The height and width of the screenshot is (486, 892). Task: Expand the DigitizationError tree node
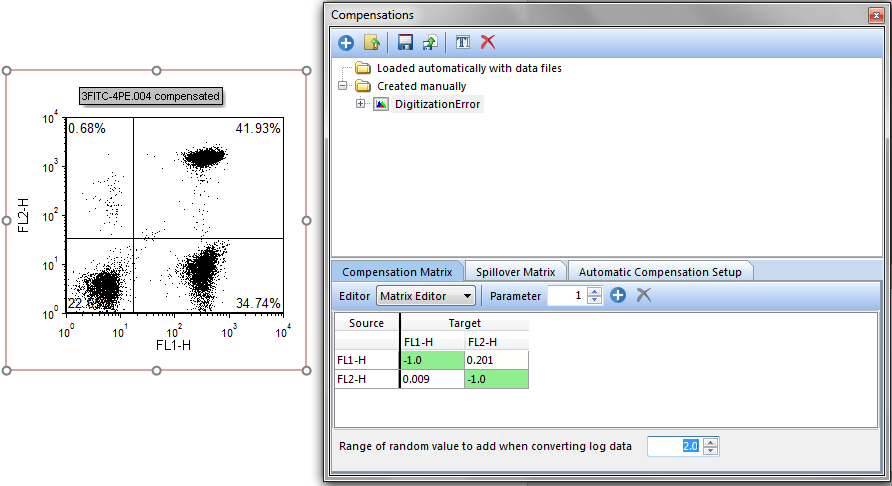tap(361, 104)
